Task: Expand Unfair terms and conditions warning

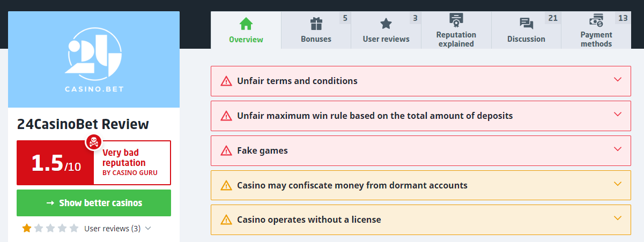Action: 421,81
